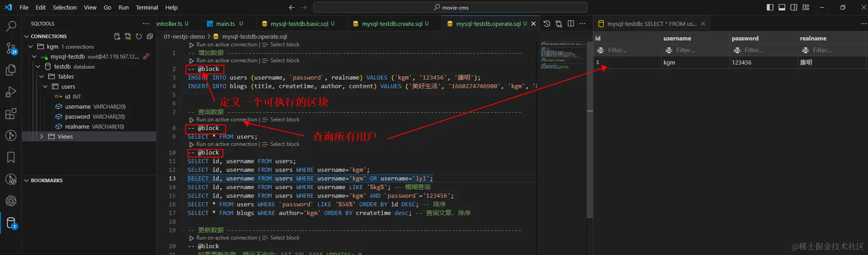This screenshot has width=868, height=255.
Task: Click 01-nestjs-demo in the breadcrumb
Action: pyautogui.click(x=184, y=36)
